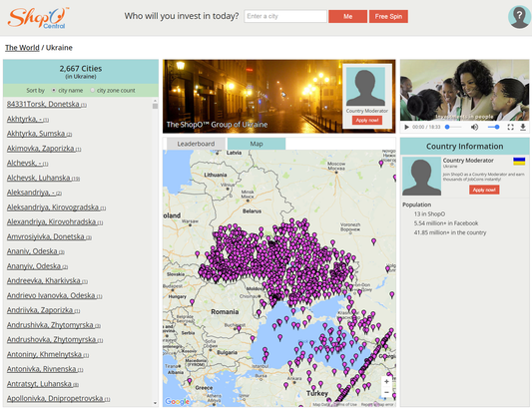532x409 pixels.
Task: Switch to the Leaderboard tab
Action: click(x=196, y=144)
